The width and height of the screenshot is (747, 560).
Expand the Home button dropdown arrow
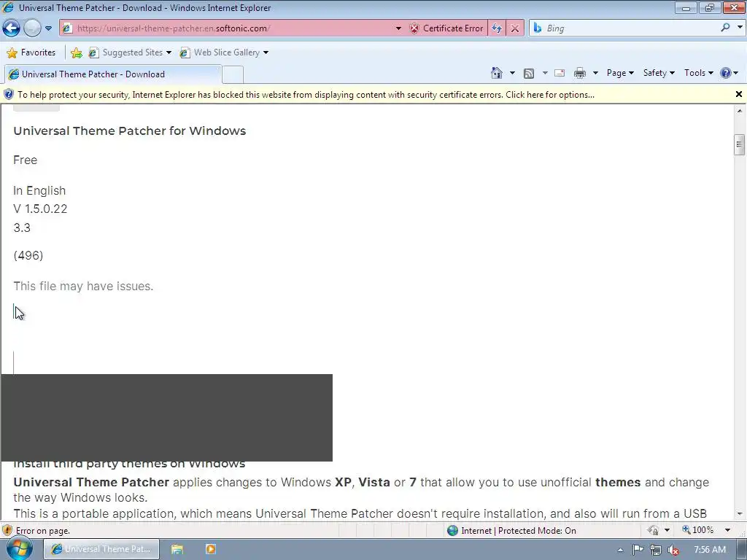pyautogui.click(x=512, y=73)
